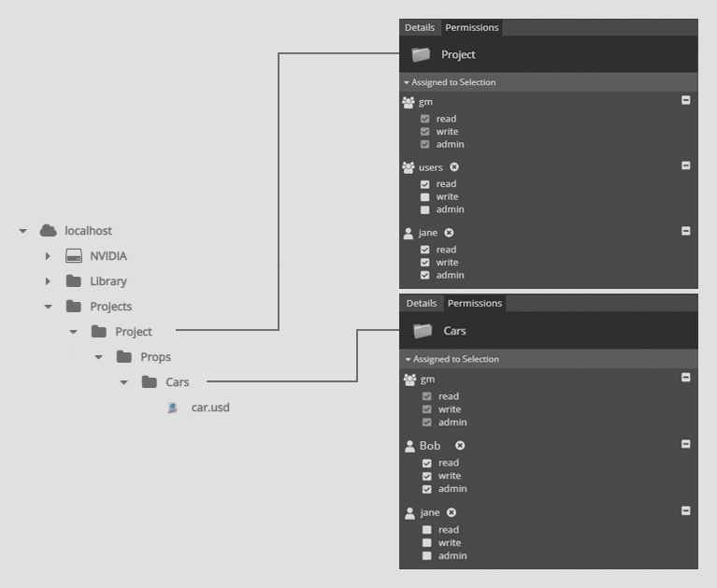Open Permissions tab in Cars panel
The height and width of the screenshot is (588, 717).
tap(475, 303)
